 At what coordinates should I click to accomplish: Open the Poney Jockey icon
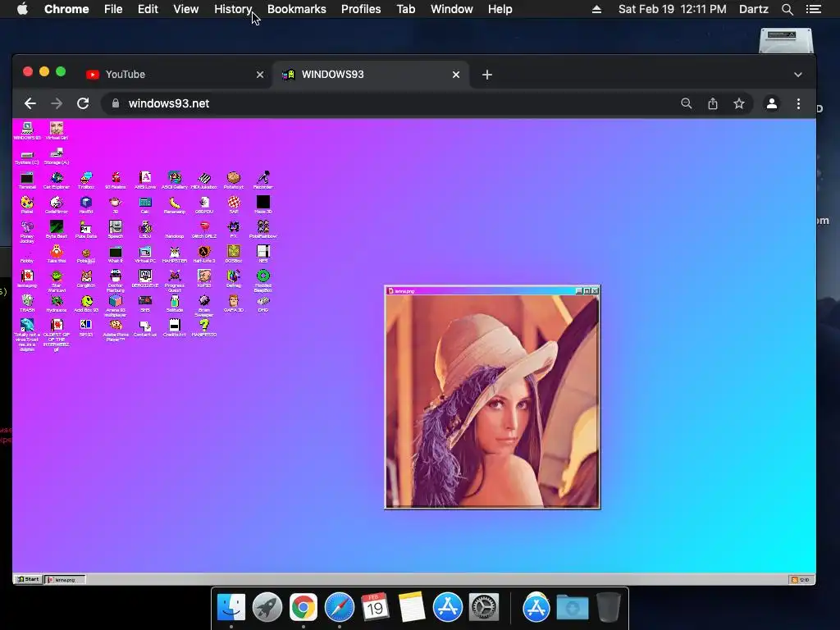(x=27, y=231)
